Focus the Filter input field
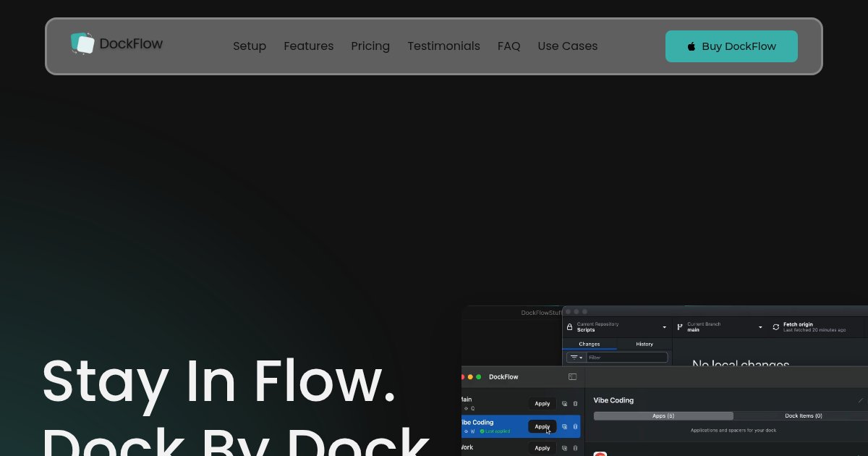The height and width of the screenshot is (456, 868). coord(626,358)
